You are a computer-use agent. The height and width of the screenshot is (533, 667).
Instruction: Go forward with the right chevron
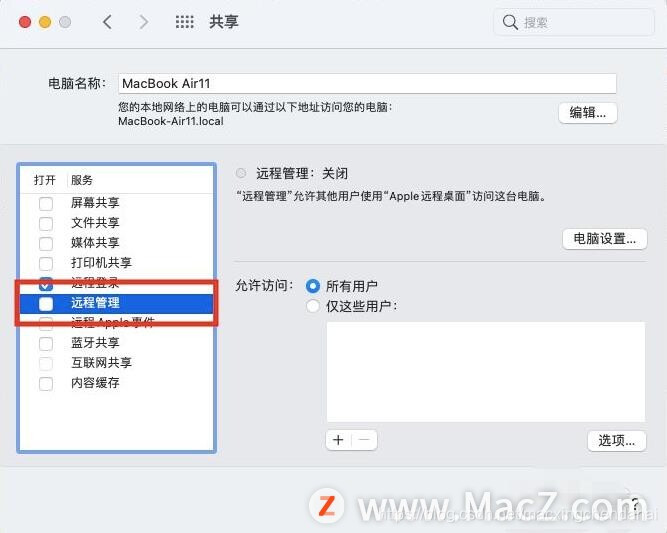pyautogui.click(x=144, y=22)
